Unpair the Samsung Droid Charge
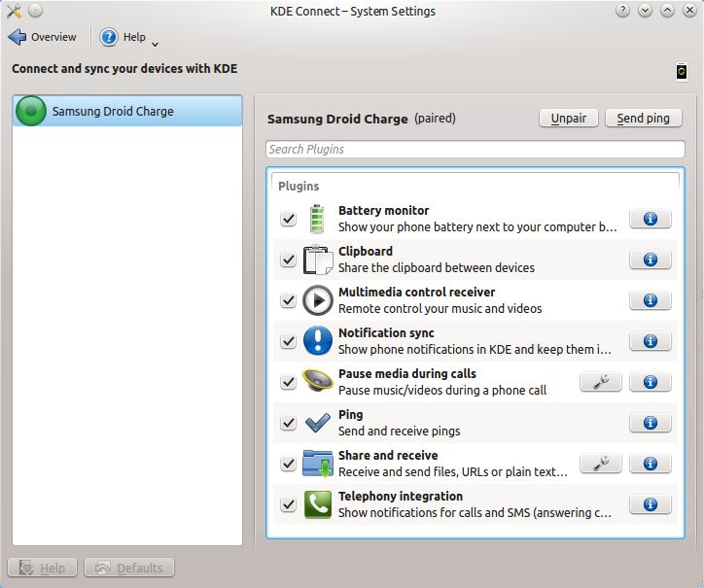The image size is (704, 588). click(x=569, y=118)
